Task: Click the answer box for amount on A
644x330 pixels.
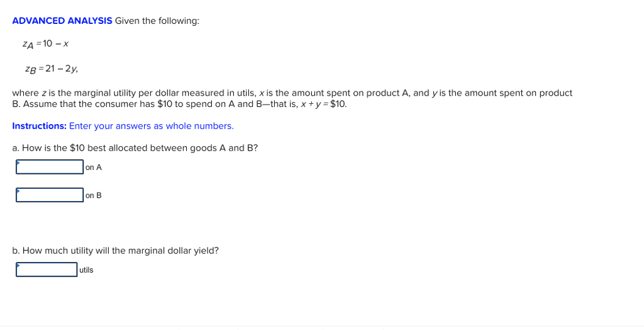Action: tap(50, 167)
